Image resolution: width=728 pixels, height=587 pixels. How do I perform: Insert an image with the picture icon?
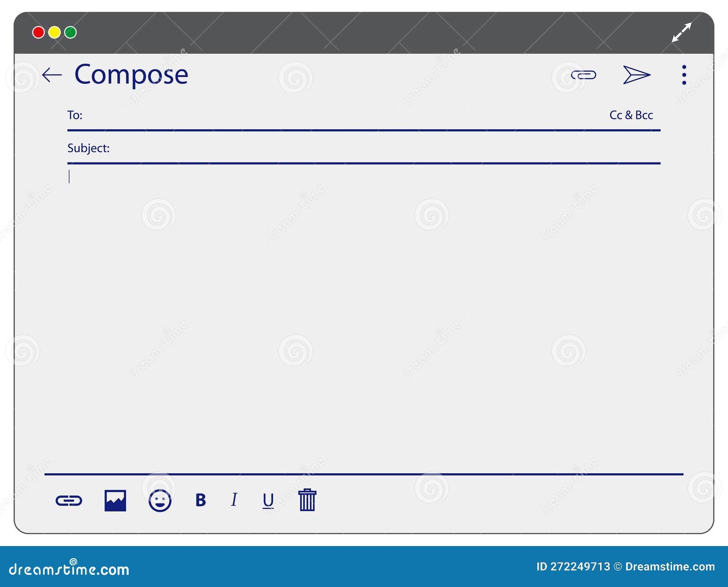coord(115,501)
